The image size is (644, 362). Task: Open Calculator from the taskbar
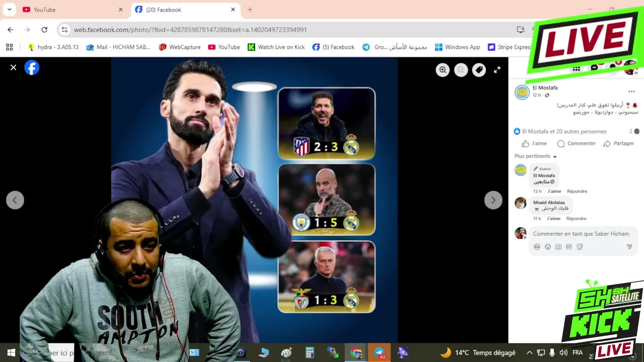click(x=309, y=353)
